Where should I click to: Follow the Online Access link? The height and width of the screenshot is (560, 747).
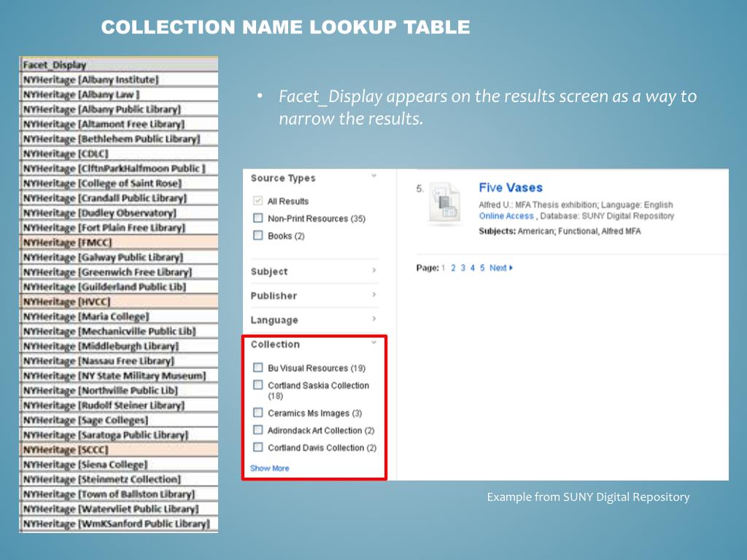506,216
